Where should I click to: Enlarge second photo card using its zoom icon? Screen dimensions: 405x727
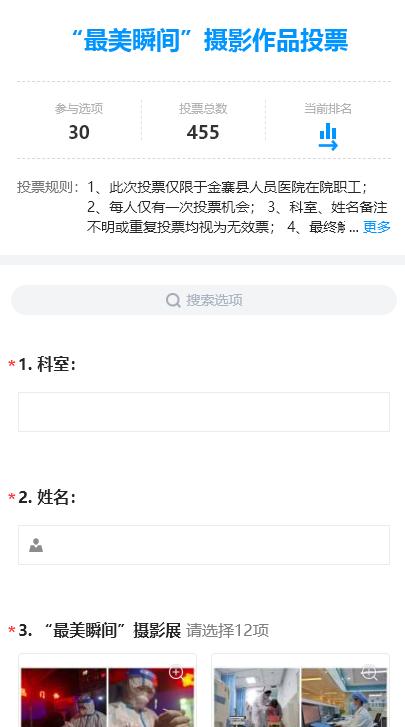click(369, 672)
